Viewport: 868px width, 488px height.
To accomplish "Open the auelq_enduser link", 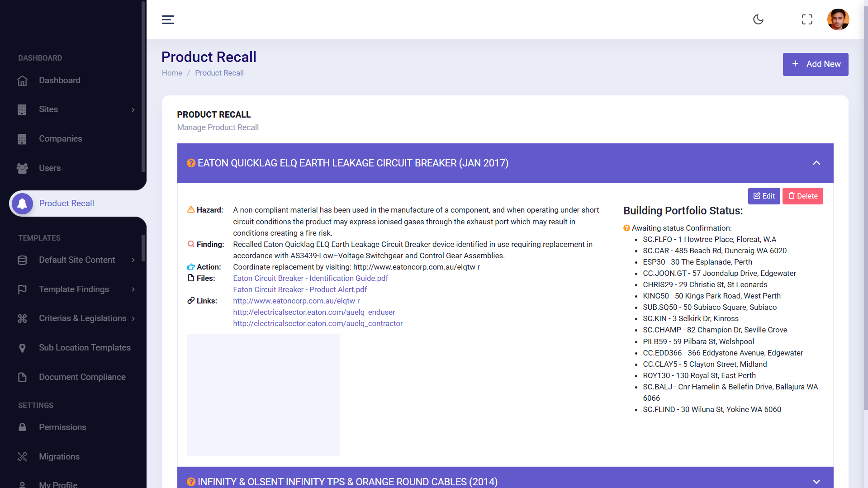I will coord(314,312).
